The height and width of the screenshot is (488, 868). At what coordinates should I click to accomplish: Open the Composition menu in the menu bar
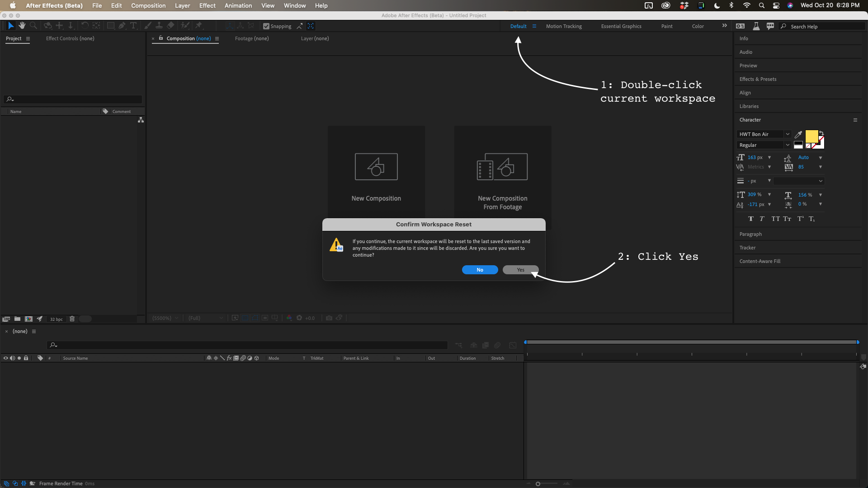(148, 5)
